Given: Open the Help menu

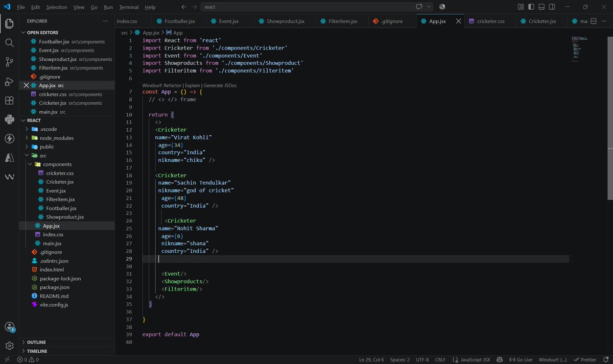Looking at the screenshot, I should 150,7.
